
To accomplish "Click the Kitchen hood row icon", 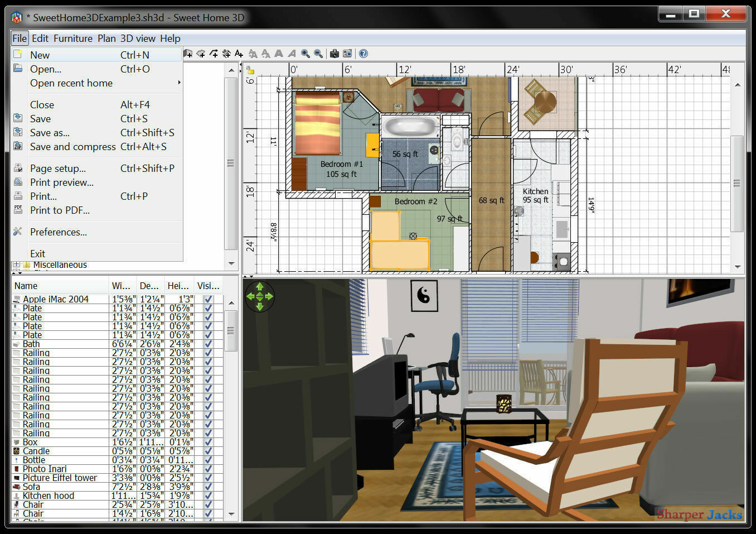I will [17, 495].
